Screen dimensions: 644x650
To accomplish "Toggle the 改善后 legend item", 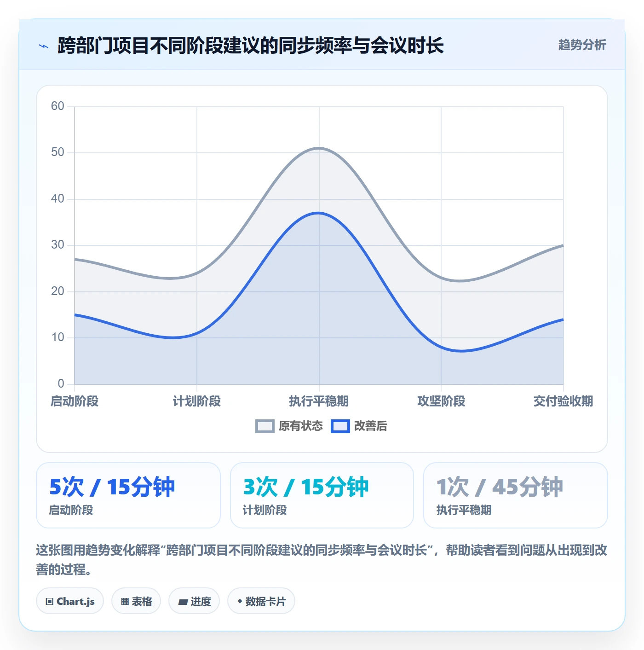I will [359, 426].
